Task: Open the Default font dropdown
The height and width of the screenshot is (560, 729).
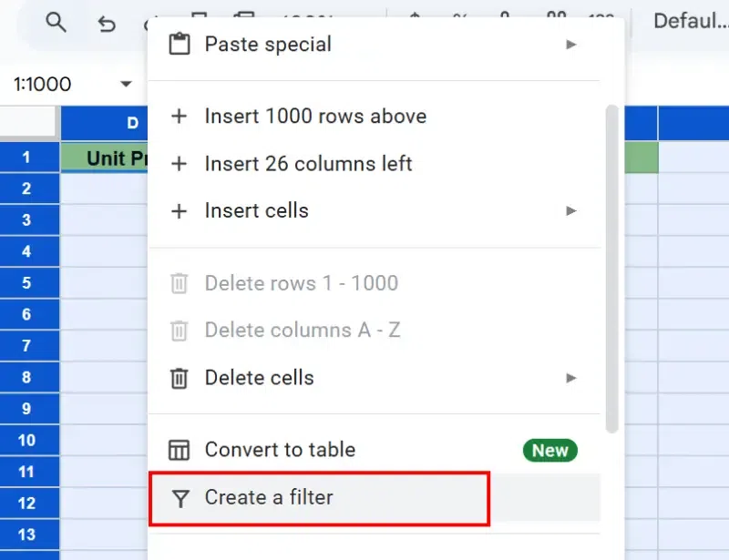Action: click(x=690, y=21)
